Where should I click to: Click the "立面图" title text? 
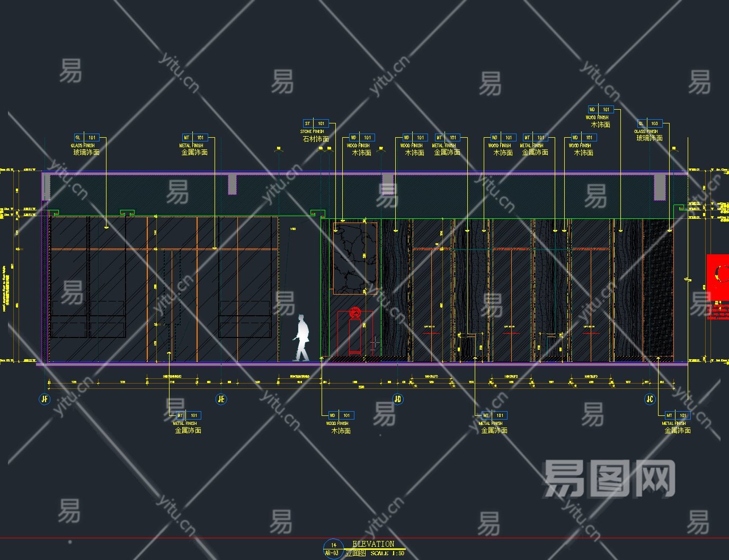click(355, 553)
